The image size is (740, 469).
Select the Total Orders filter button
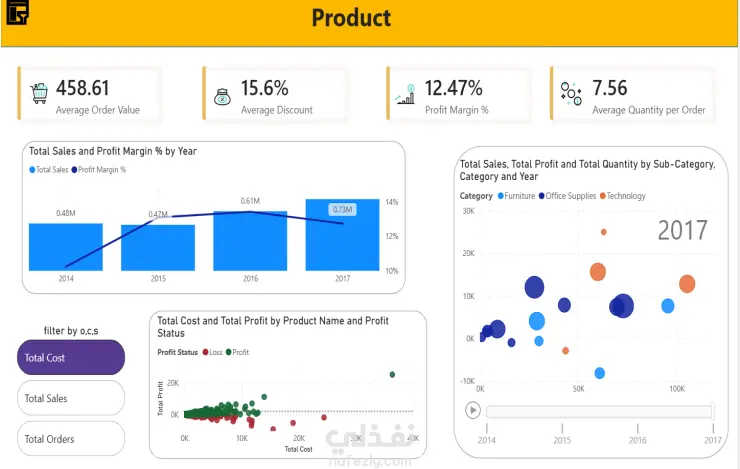pyautogui.click(x=71, y=439)
